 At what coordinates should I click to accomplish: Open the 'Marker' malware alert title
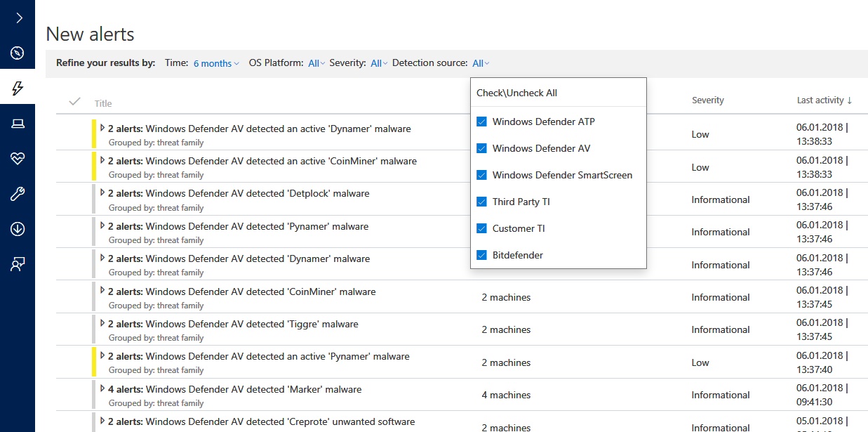253,389
